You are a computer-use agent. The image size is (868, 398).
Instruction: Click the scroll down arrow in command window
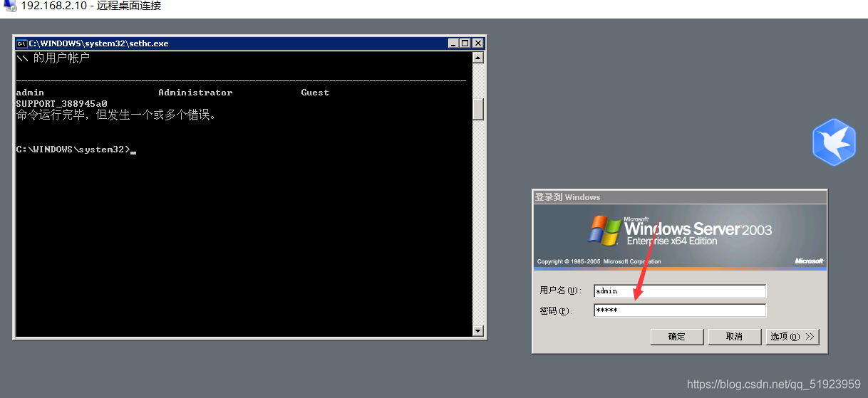point(478,330)
